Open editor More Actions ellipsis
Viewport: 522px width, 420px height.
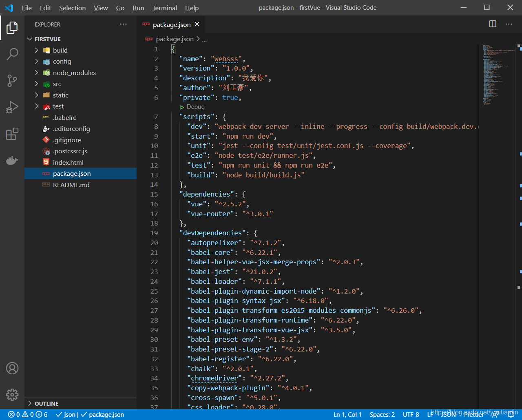pos(509,24)
